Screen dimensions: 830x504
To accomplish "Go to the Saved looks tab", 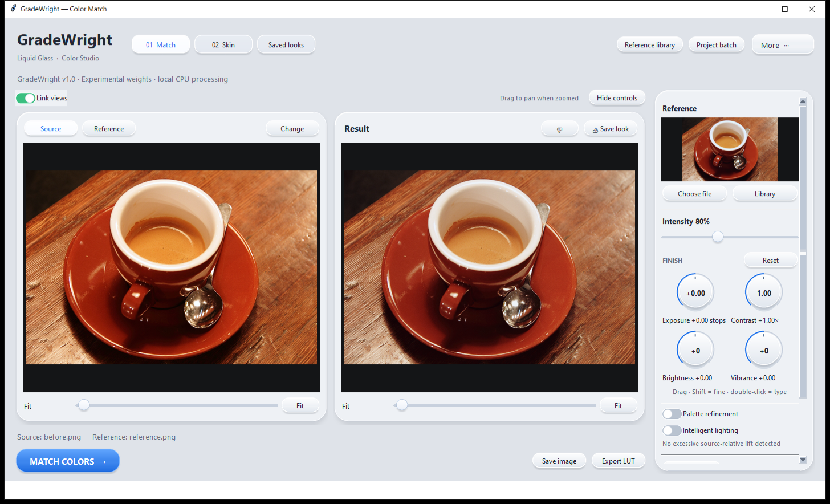I will click(286, 44).
